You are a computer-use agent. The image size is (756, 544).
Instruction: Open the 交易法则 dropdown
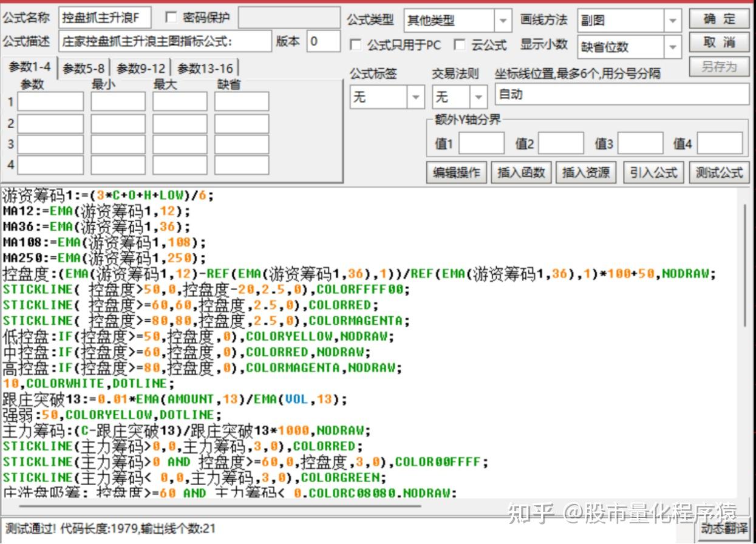479,97
